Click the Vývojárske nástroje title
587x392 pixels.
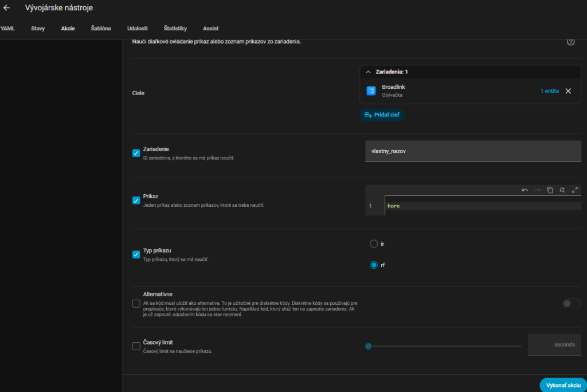pyautogui.click(x=59, y=8)
